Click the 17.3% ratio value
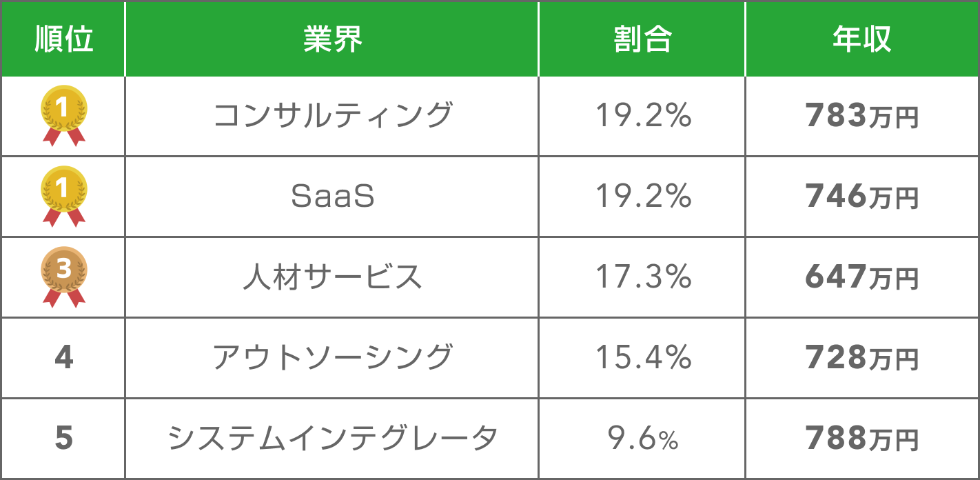Viewport: 980px width, 480px height. (643, 277)
